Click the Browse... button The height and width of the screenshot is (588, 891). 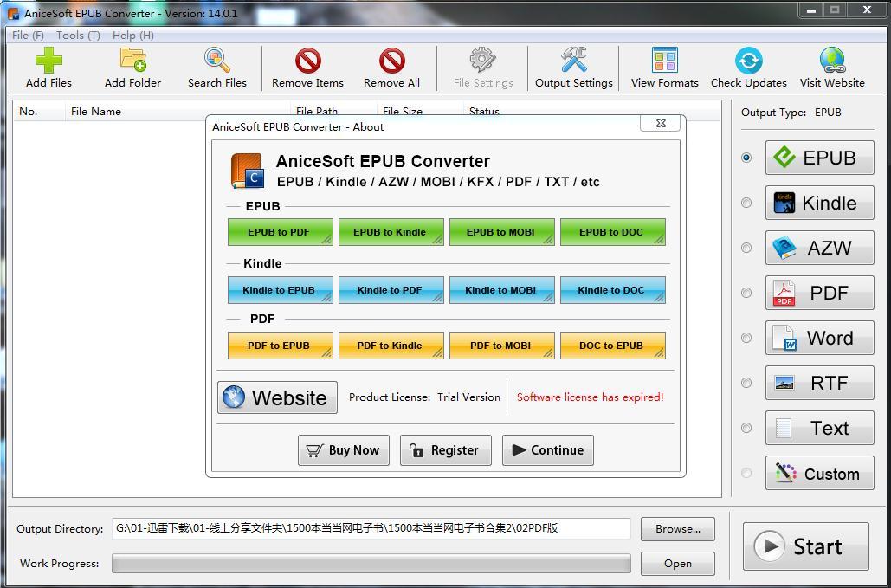(677, 529)
